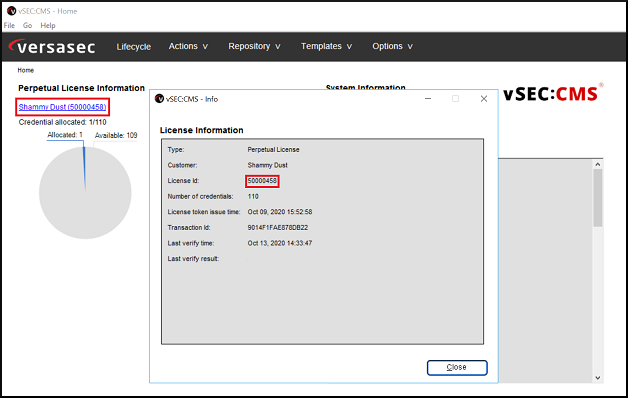
Task: Open the Options dropdown menu
Action: 392,46
